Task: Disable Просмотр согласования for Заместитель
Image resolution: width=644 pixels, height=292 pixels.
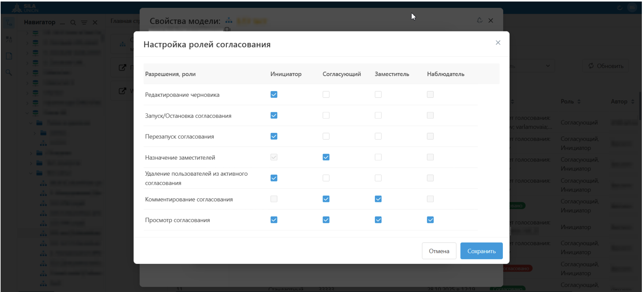Action: click(x=378, y=220)
